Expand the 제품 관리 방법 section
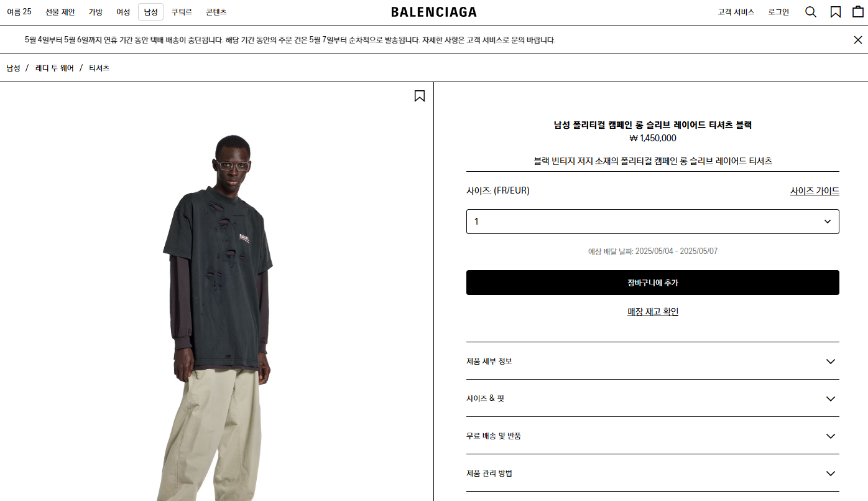 (653, 473)
